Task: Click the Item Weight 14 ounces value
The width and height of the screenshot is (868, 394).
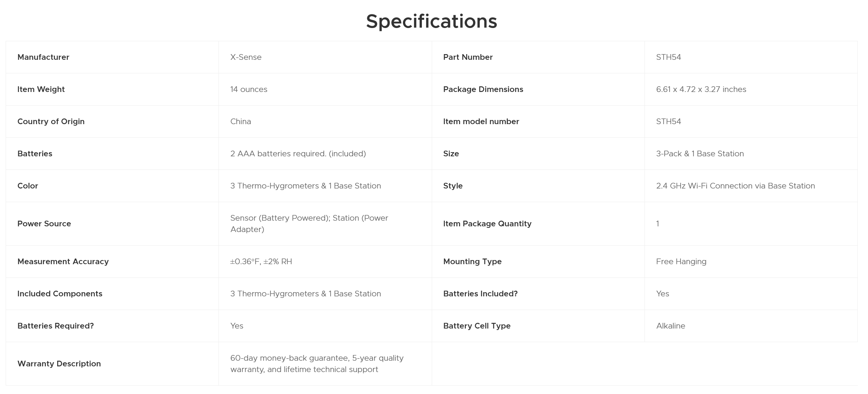Action: [x=249, y=89]
